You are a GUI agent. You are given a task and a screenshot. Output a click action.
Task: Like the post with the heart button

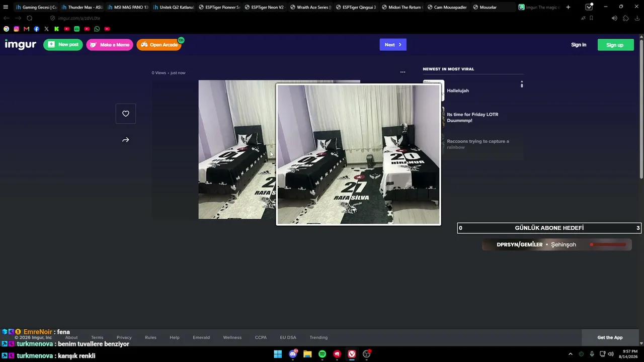(x=126, y=114)
